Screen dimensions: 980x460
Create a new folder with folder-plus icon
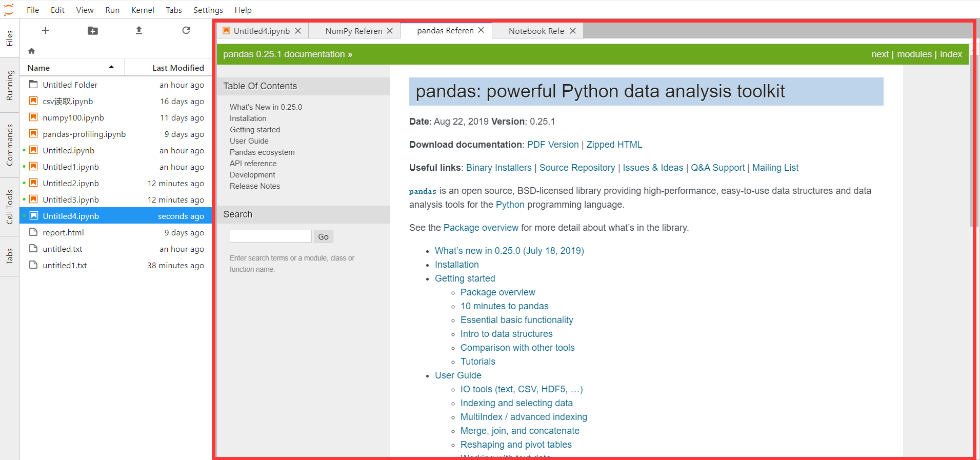click(93, 31)
